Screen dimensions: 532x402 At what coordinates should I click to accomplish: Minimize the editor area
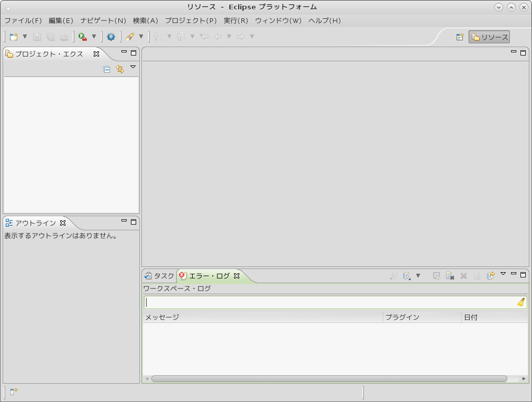[514, 52]
